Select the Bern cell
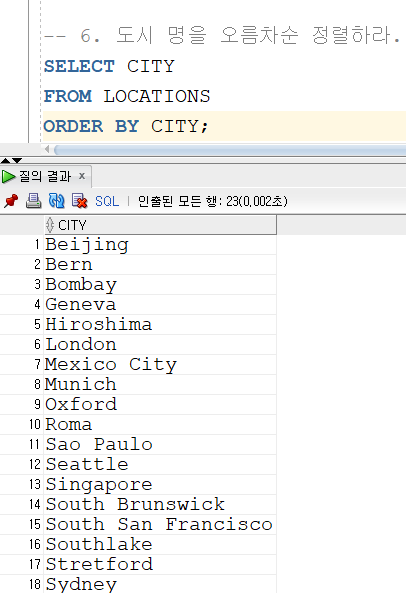The image size is (406, 593). coord(160,265)
